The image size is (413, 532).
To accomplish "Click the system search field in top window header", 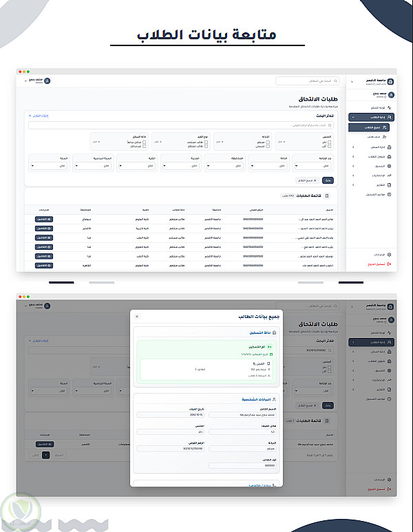I will point(308,81).
